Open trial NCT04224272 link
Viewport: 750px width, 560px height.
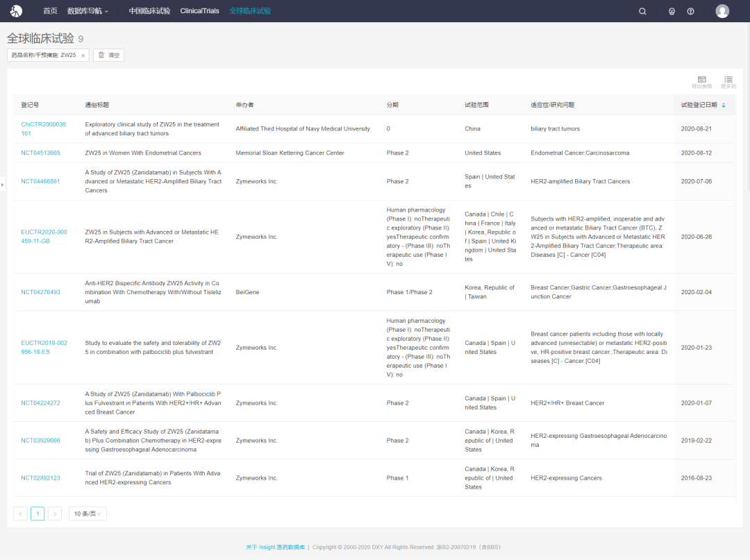click(41, 403)
